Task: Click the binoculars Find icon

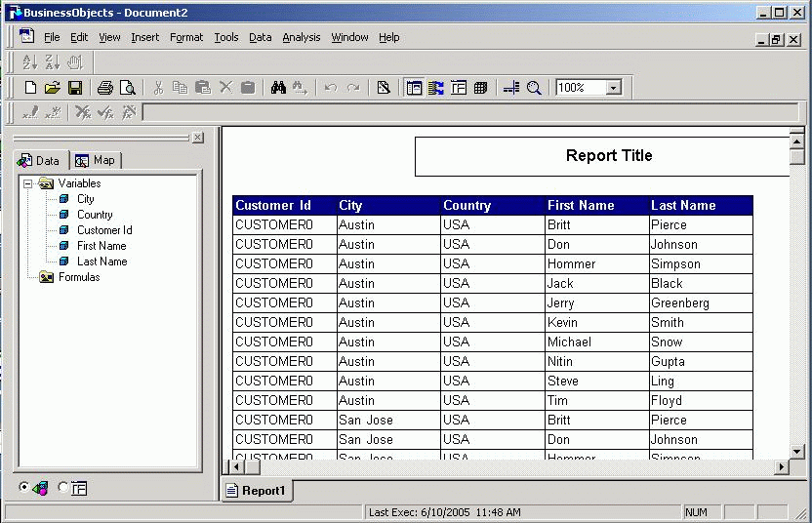Action: tap(278, 88)
